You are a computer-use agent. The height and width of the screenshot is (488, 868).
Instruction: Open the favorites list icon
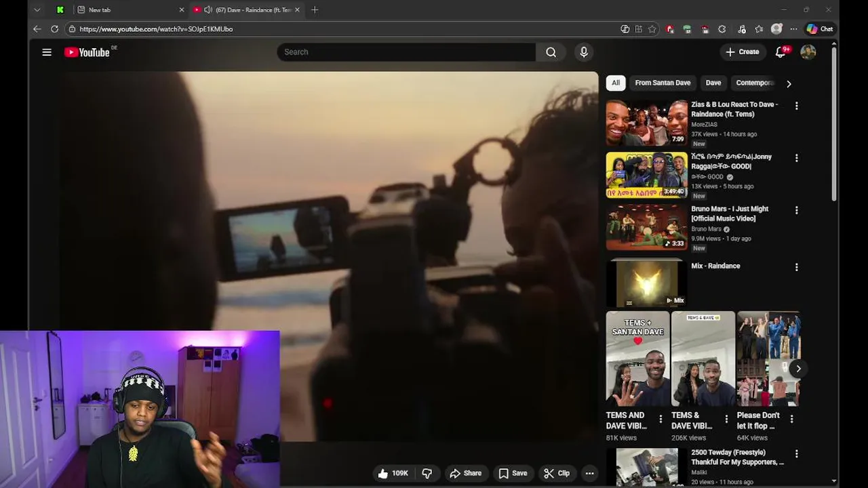coord(759,29)
